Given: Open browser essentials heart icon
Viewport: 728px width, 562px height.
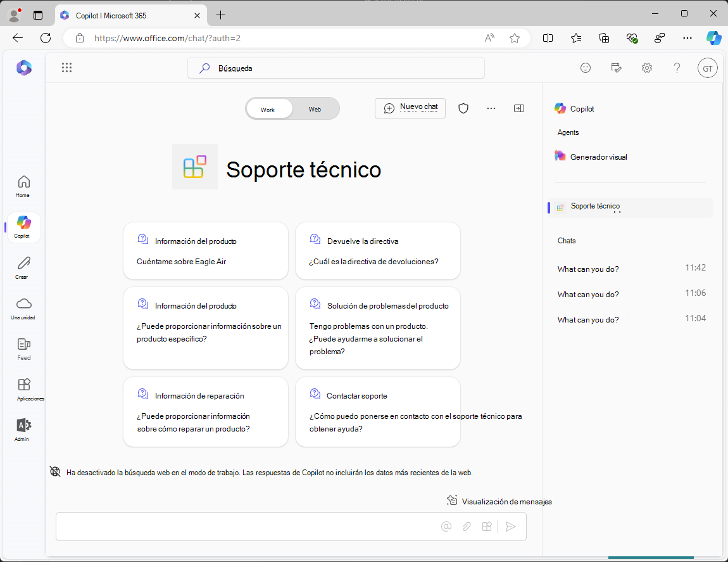Looking at the screenshot, I should [631, 38].
